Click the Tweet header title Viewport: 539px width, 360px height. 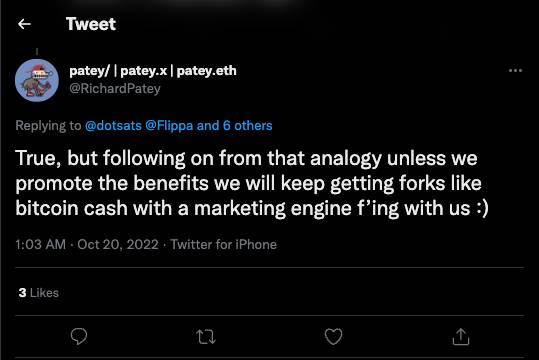point(91,24)
